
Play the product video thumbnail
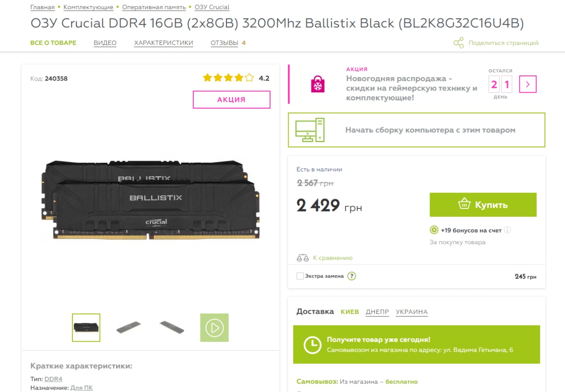point(215,328)
